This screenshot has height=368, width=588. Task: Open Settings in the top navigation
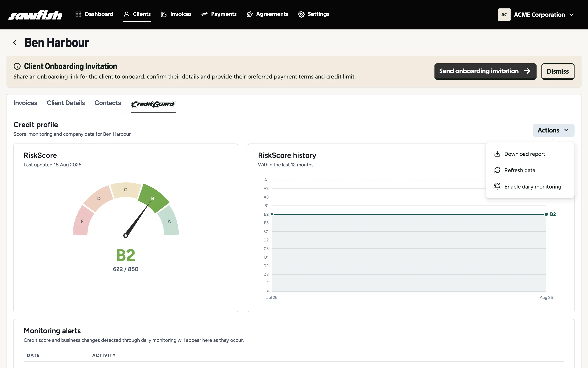(x=314, y=14)
